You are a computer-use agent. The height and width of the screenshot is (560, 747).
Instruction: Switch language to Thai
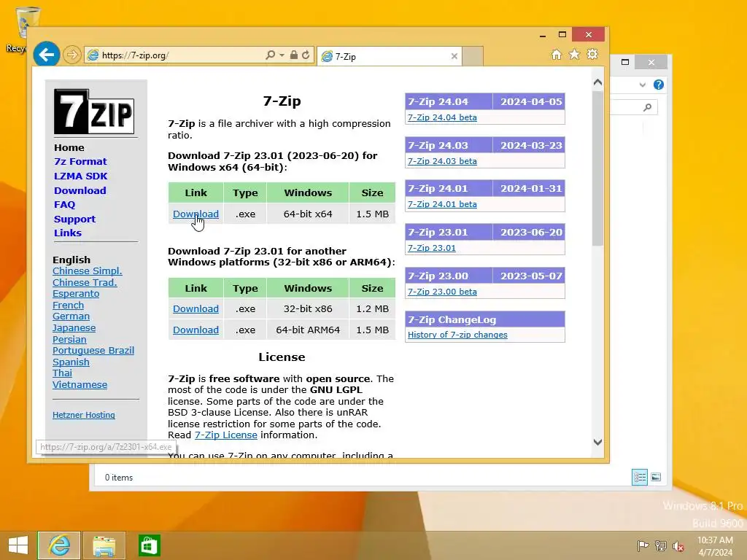63,373
